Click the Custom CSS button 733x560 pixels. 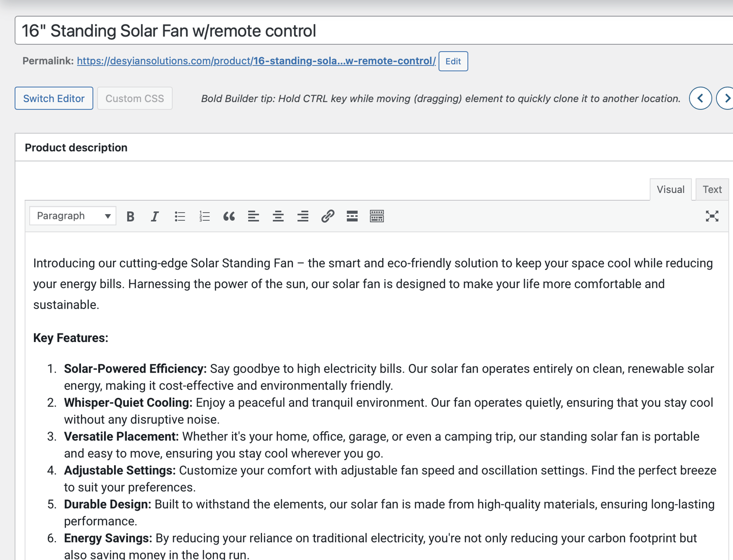pos(135,98)
